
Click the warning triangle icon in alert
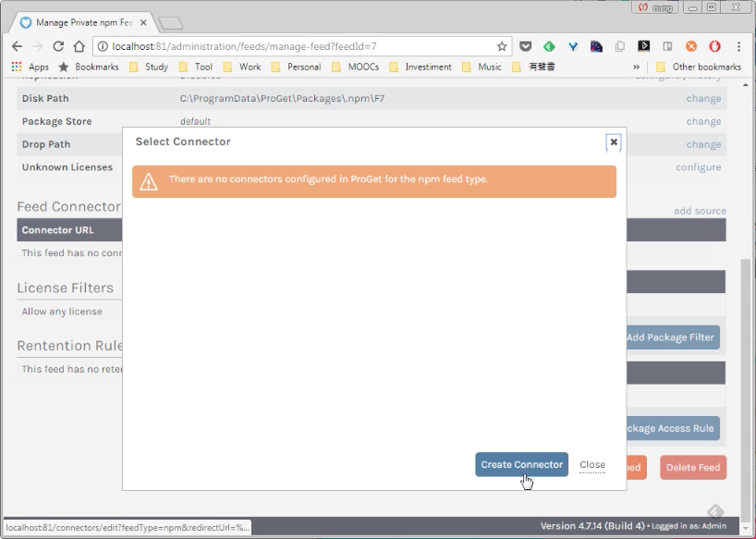(149, 181)
